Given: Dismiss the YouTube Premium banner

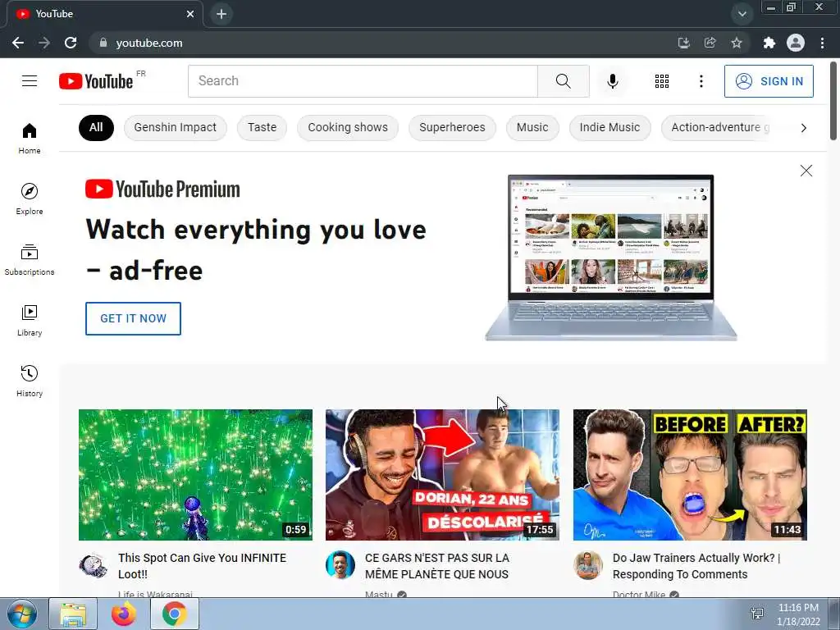Looking at the screenshot, I should [x=806, y=171].
